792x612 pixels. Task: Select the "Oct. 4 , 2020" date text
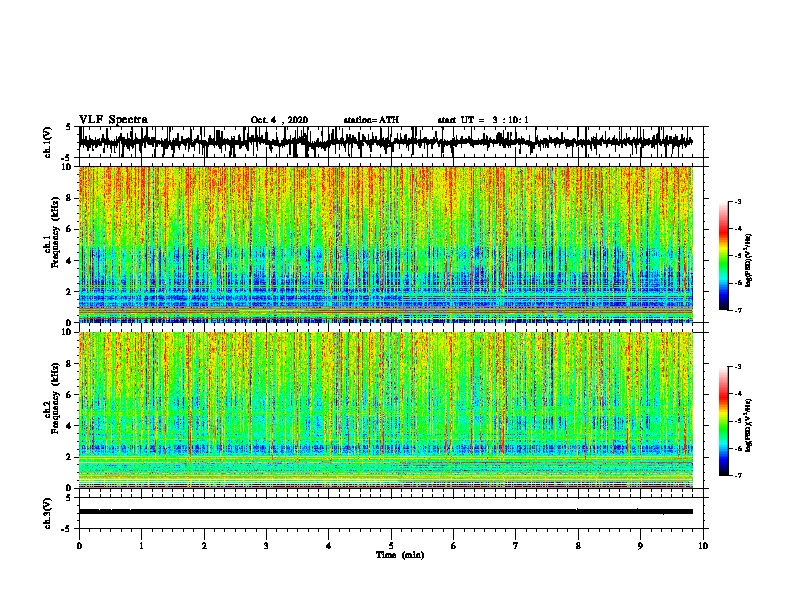[x=279, y=120]
